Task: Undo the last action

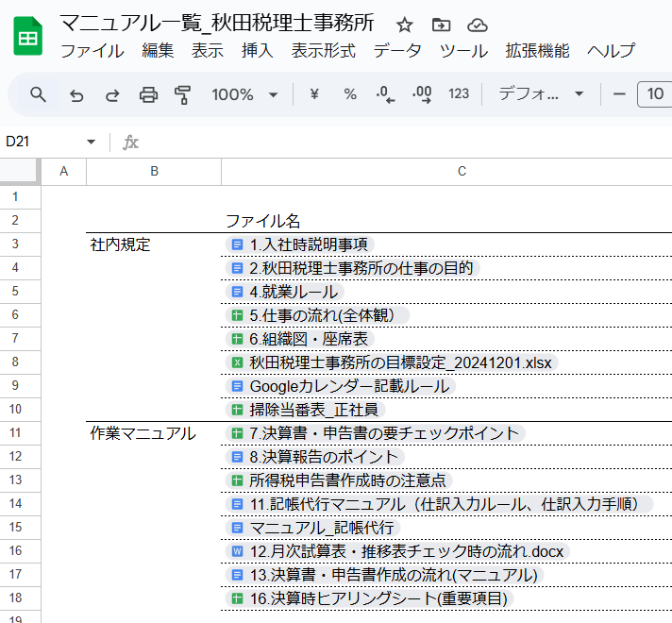Action: click(76, 94)
